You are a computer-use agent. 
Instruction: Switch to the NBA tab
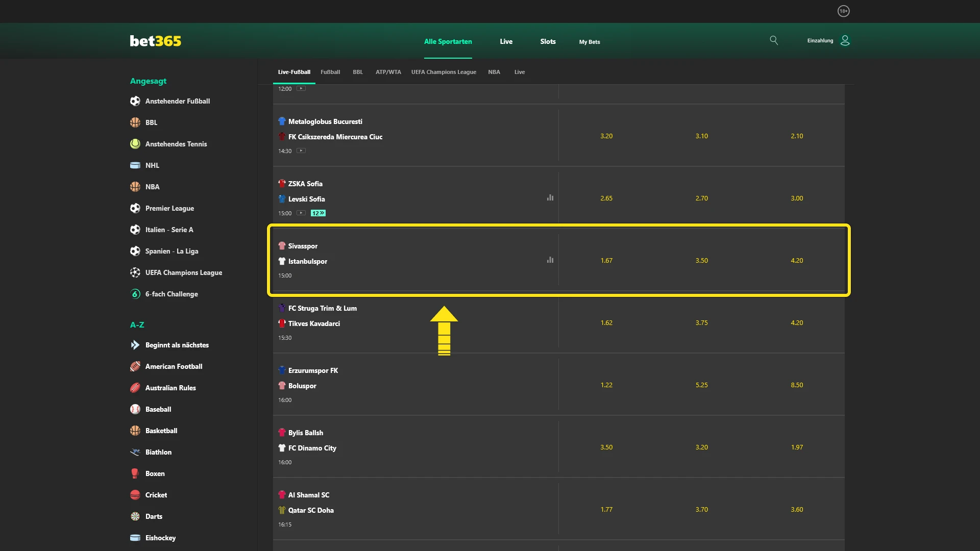tap(494, 72)
